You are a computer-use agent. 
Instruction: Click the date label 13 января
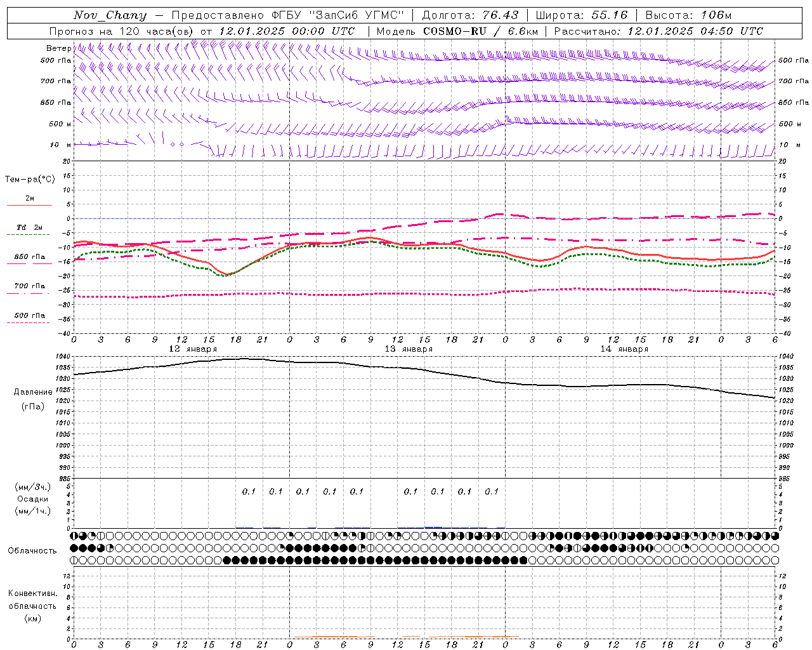tap(409, 349)
